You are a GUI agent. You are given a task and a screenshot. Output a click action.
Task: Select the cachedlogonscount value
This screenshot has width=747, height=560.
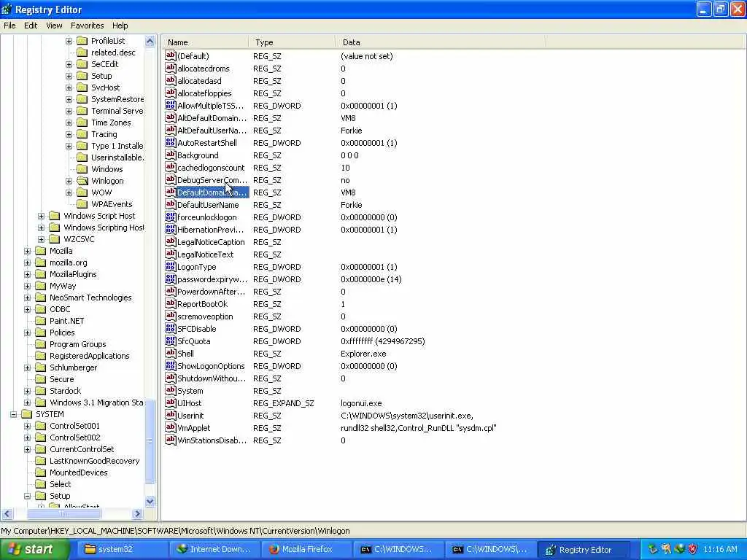(211, 168)
